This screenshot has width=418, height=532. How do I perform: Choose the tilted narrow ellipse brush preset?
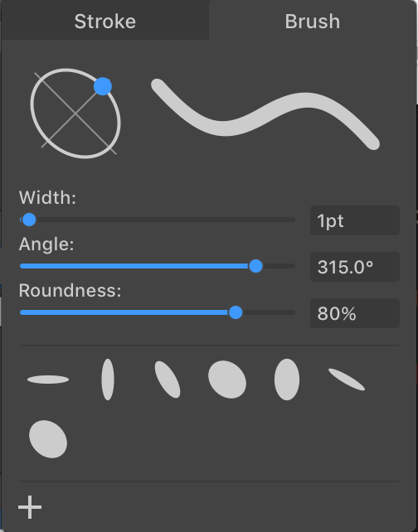[x=168, y=380]
